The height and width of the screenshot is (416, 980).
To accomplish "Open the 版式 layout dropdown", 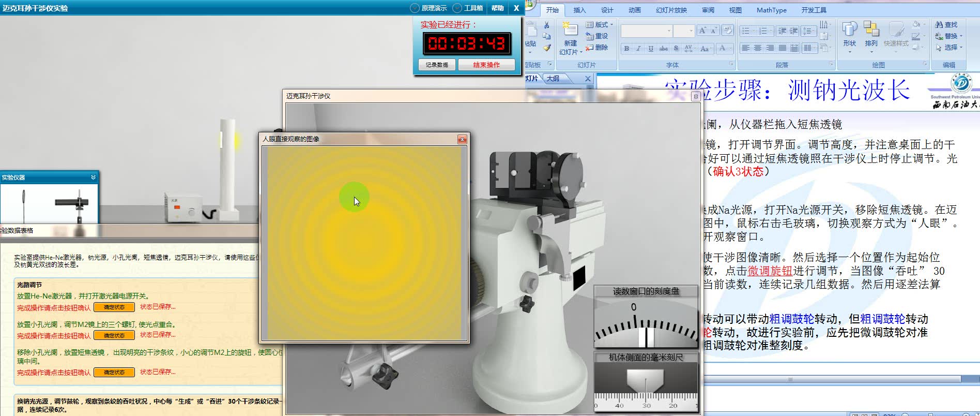I will point(600,25).
